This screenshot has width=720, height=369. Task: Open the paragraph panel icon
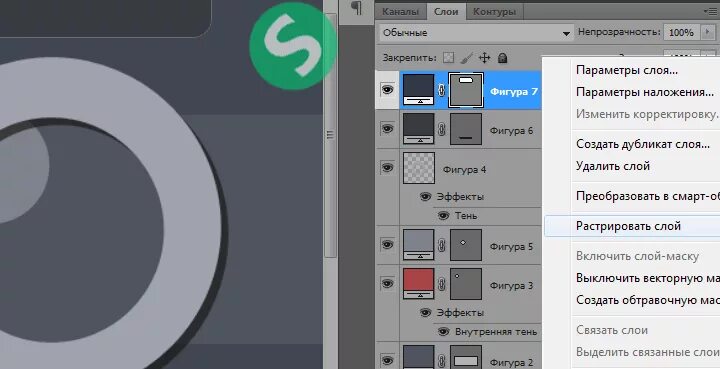point(356,8)
